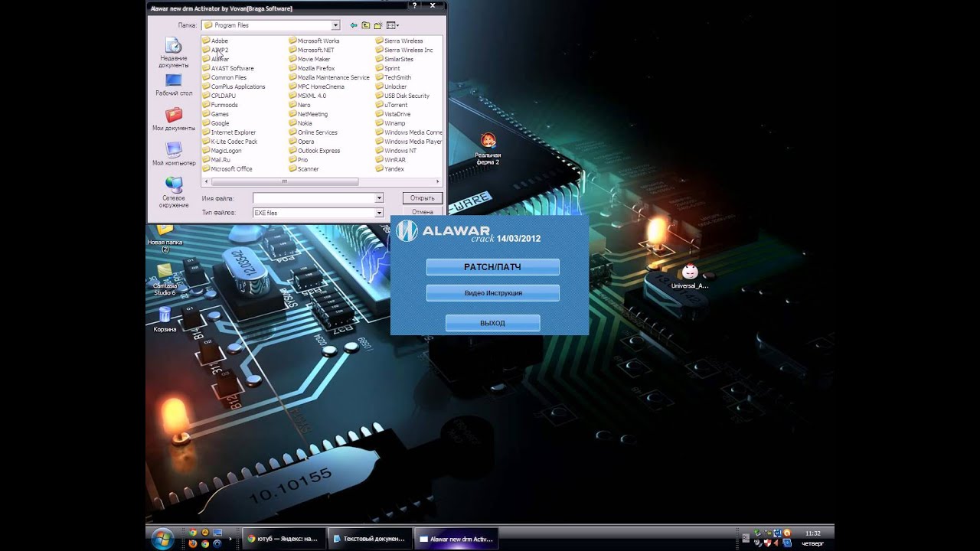Open Мой компьютер in the places bar
The image size is (980, 551).
[x=174, y=154]
